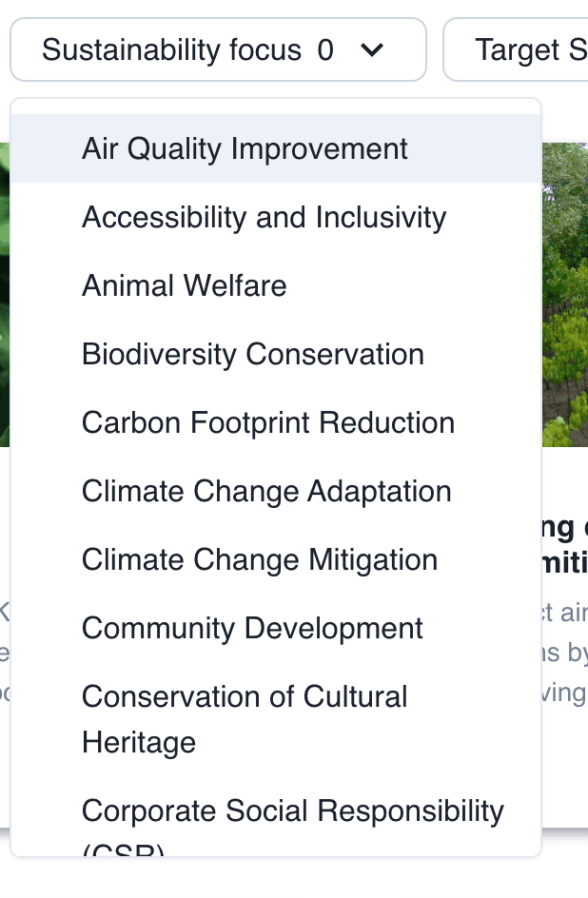
Task: Collapse the Sustainability focus dropdown chevron
Action: 372,50
